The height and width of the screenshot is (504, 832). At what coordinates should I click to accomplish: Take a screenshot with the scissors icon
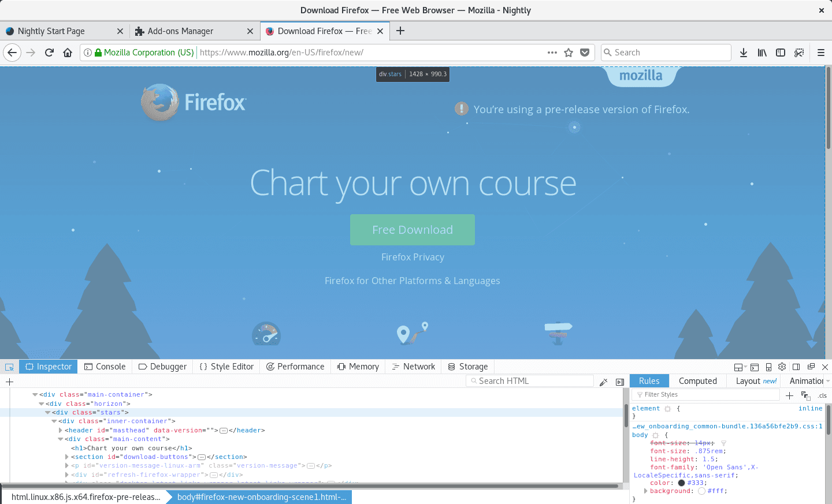(x=799, y=53)
